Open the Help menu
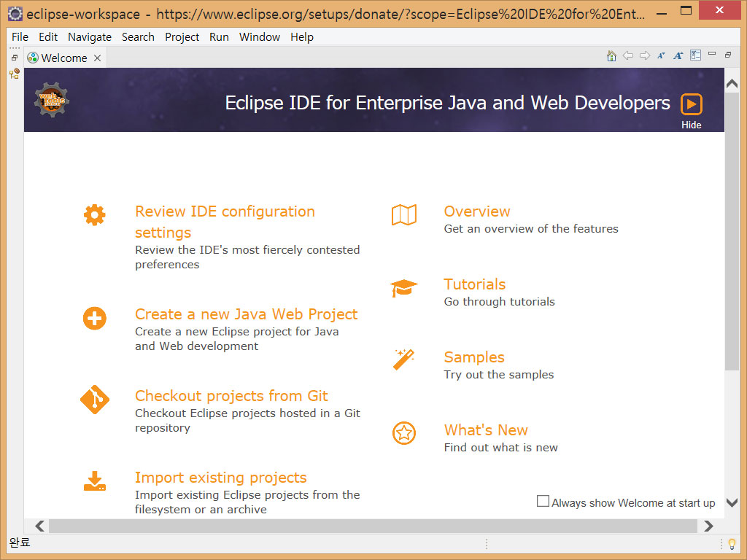 pyautogui.click(x=302, y=37)
